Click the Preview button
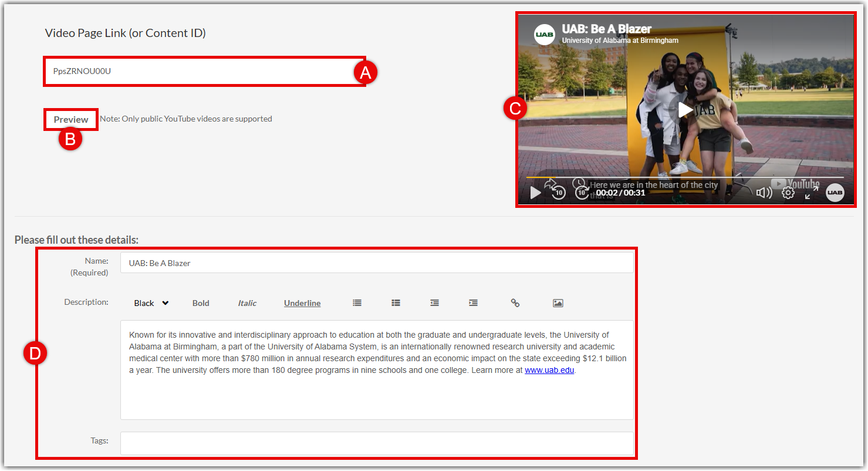Image resolution: width=868 pixels, height=471 pixels. pos(71,119)
